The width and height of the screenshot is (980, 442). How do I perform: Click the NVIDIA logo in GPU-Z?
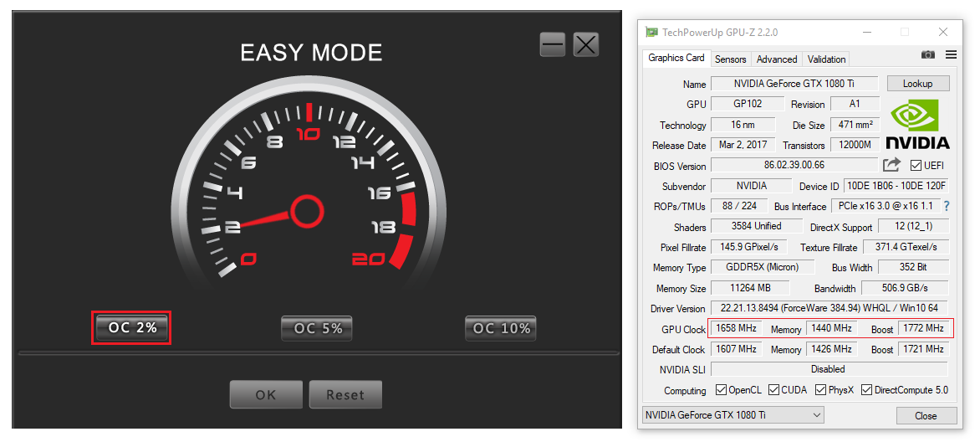click(917, 124)
